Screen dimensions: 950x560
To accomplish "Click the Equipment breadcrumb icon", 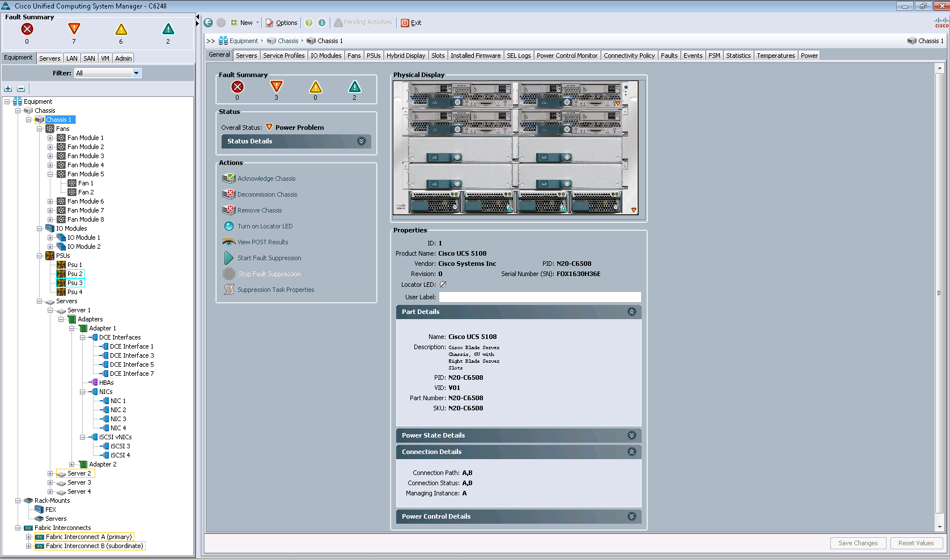I will 223,41.
